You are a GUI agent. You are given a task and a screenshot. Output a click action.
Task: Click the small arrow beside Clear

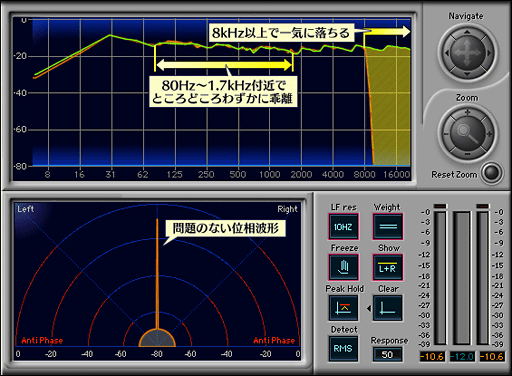click(x=369, y=309)
